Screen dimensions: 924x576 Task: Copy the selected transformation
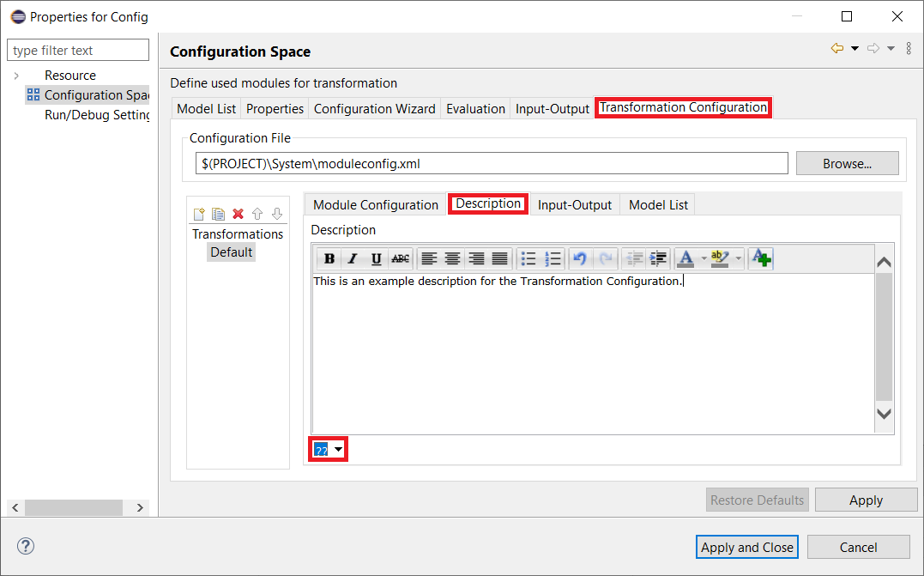point(219,213)
